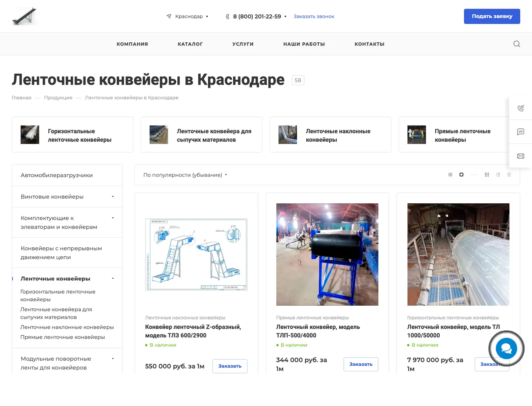Click the search magnifier icon
The height and width of the screenshot is (406, 532).
[x=517, y=44]
